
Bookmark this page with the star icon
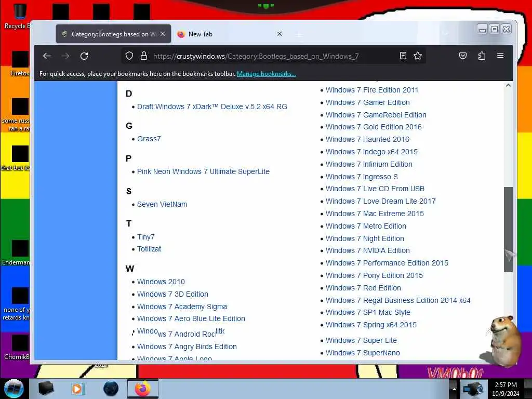[418, 56]
